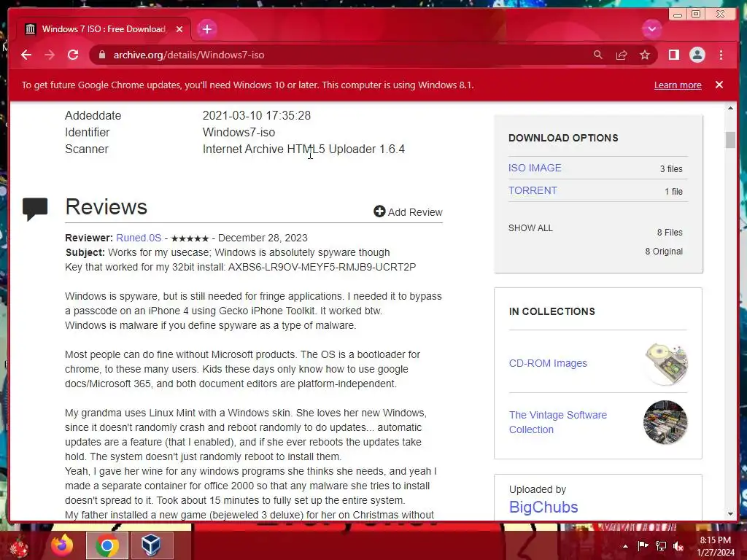Click the 'DOWNLOAD OPTIONS' heading
Image resolution: width=747 pixels, height=560 pixels.
coord(563,138)
